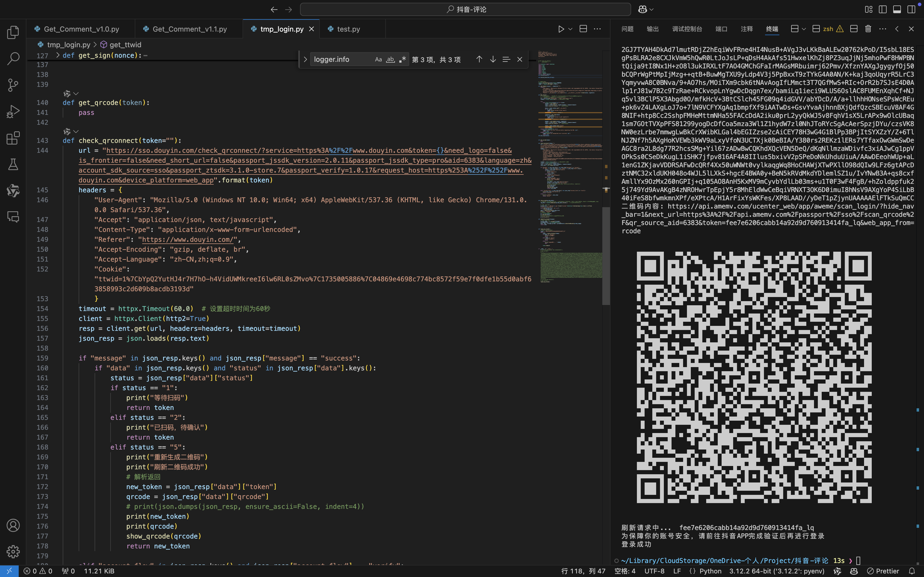This screenshot has width=924, height=577.
Task: Open the Explorer view in activity bar
Action: coord(13,32)
